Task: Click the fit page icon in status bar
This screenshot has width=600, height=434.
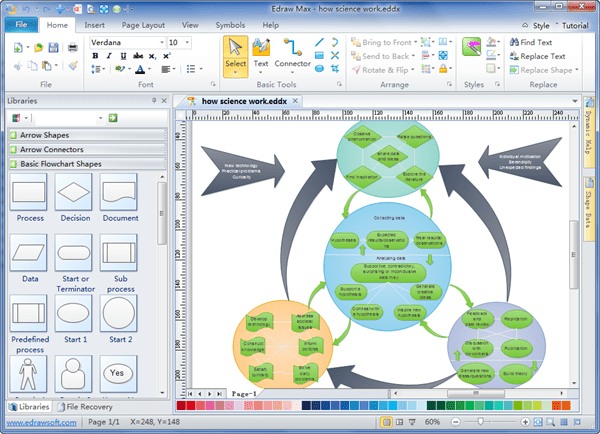Action: tap(538, 422)
